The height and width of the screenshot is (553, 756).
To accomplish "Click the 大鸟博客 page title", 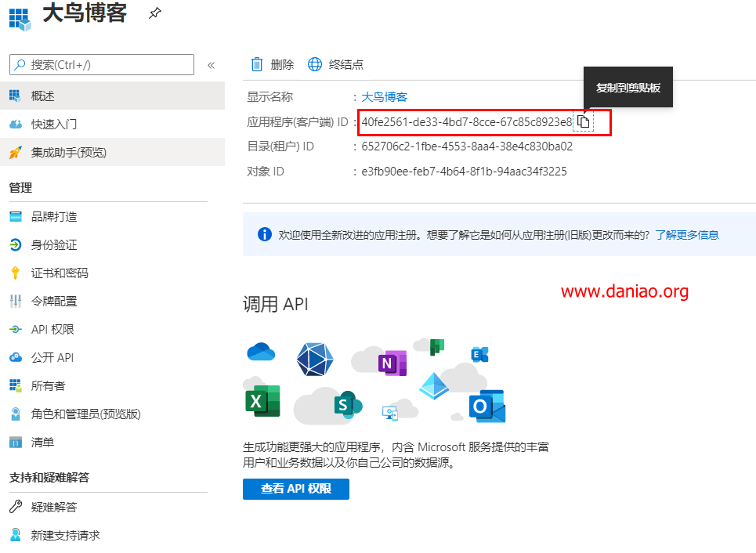I will (85, 13).
